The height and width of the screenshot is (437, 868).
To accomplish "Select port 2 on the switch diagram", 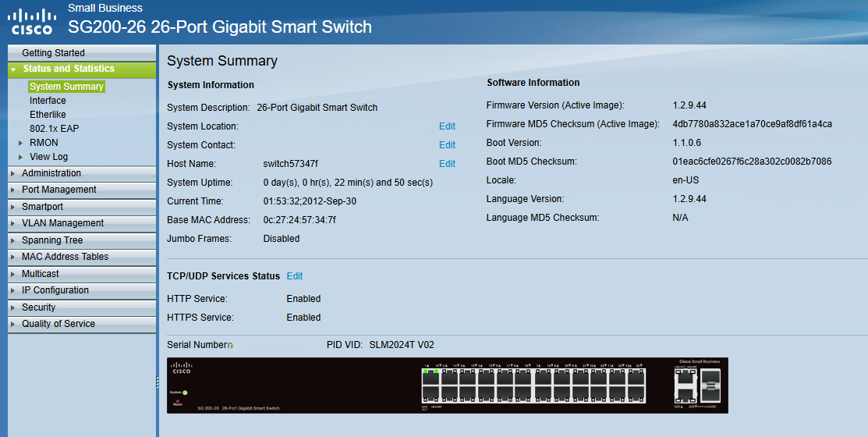I will (449, 377).
